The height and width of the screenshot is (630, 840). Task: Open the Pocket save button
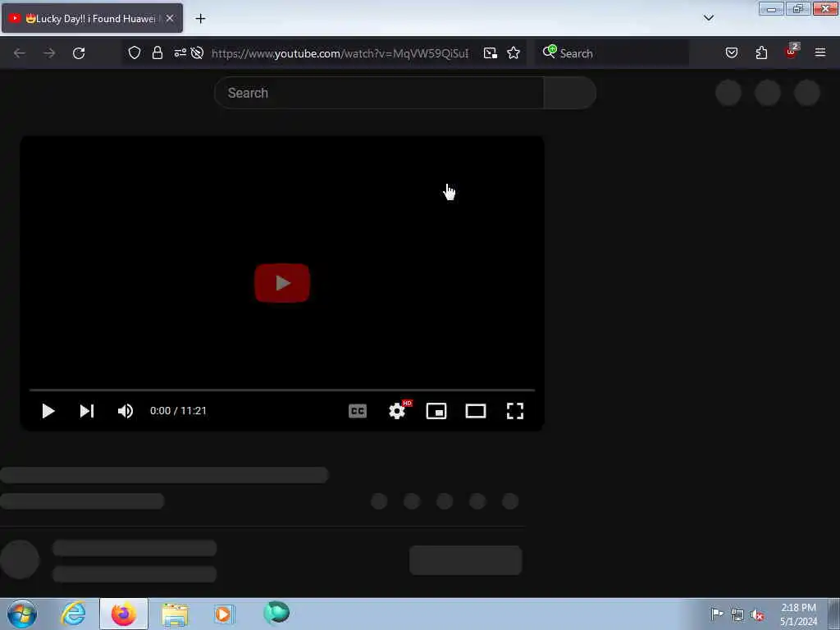[731, 53]
